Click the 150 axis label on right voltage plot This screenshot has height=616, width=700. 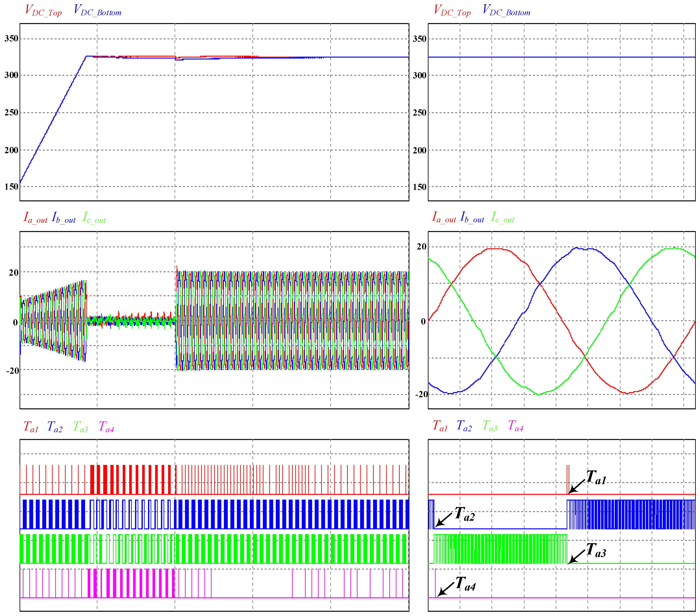420,187
